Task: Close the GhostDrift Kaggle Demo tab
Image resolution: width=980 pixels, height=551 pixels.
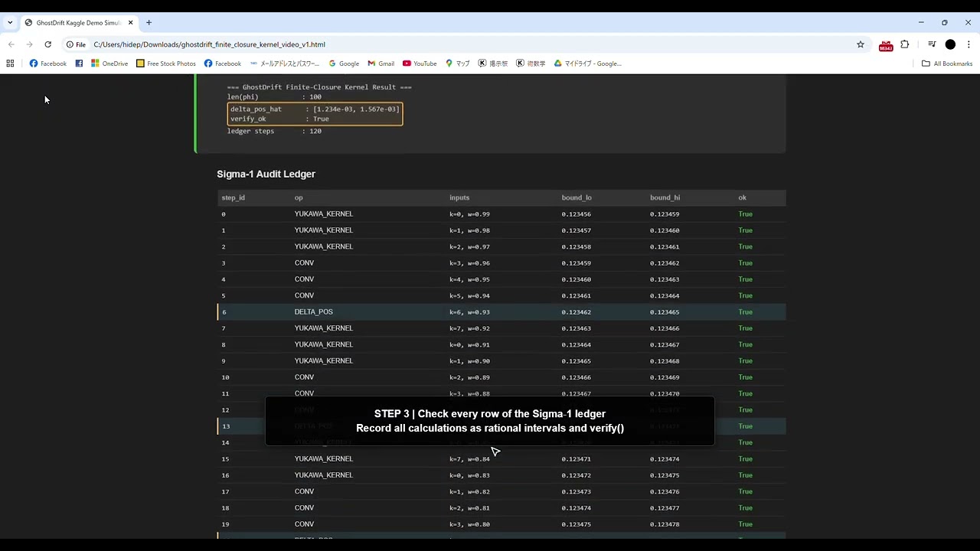Action: tap(130, 23)
